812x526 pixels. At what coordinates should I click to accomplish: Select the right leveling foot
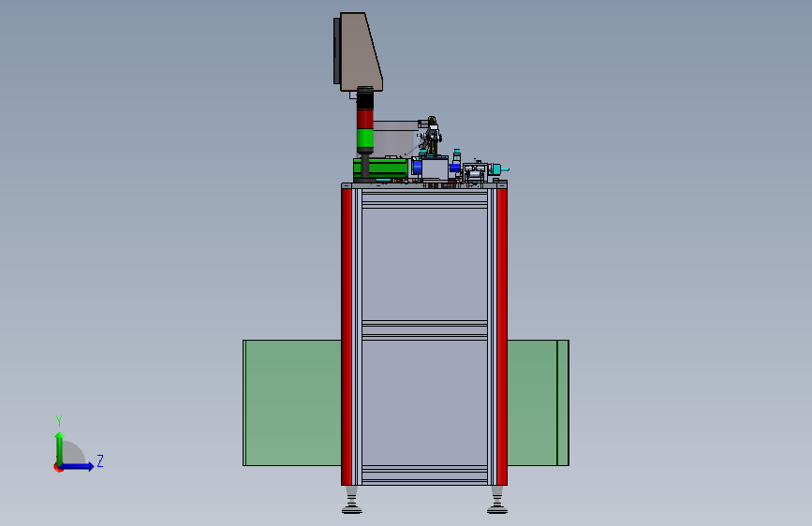[497, 500]
